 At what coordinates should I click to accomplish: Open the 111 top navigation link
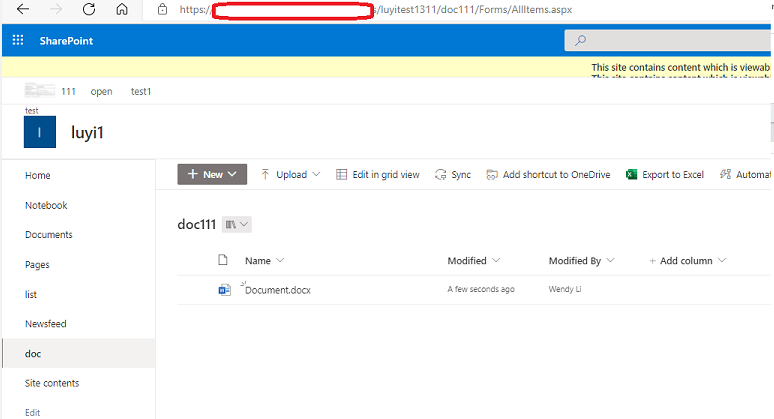click(68, 91)
